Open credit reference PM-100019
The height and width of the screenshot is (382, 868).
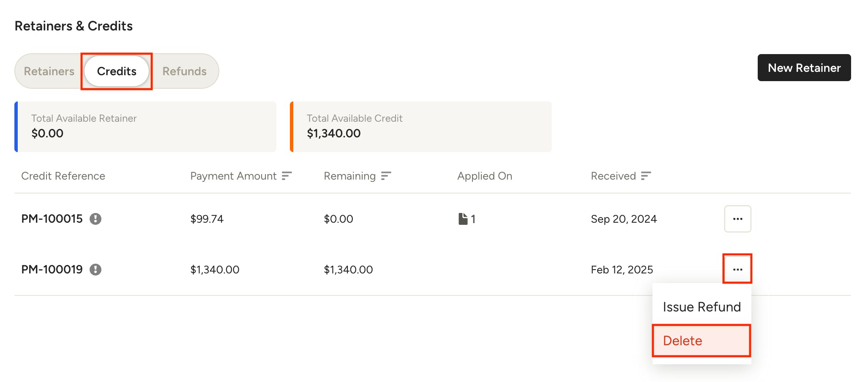(52, 270)
